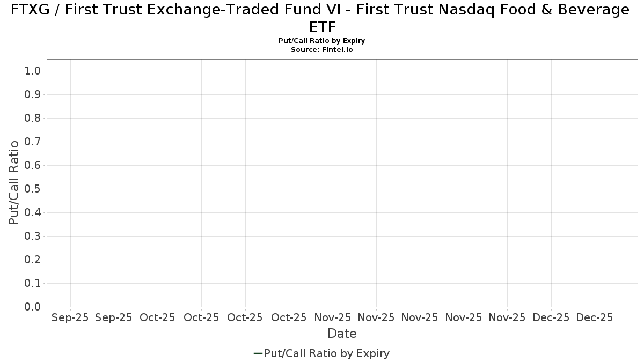Image resolution: width=644 pixels, height=362 pixels.
Task: Click the 1.0 y-axis tick label
Action: 33,71
